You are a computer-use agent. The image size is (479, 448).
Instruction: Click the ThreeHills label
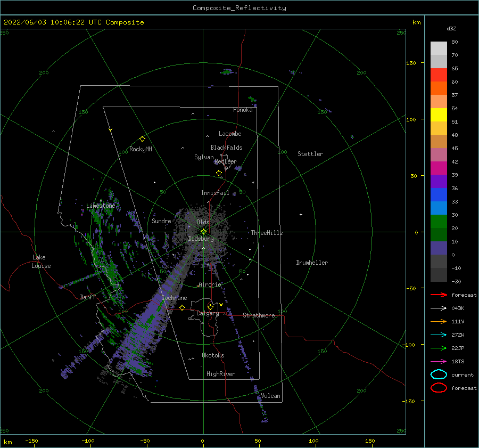pos(267,233)
